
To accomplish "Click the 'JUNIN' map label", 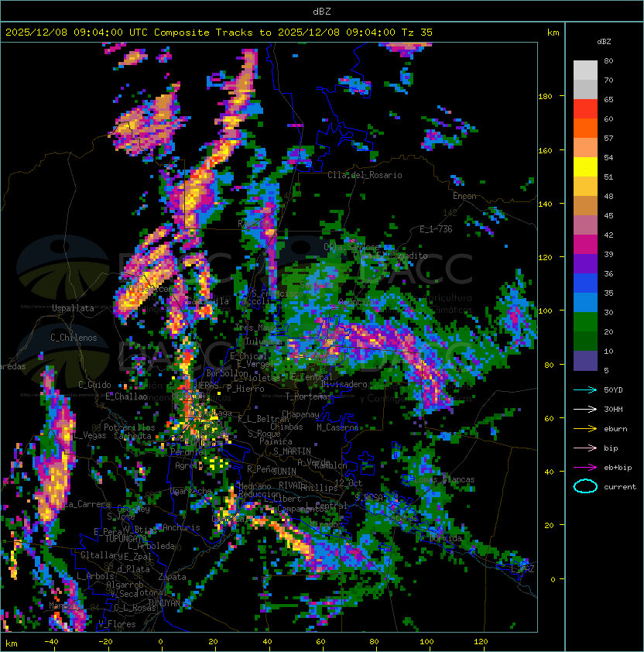I will 284,471.
